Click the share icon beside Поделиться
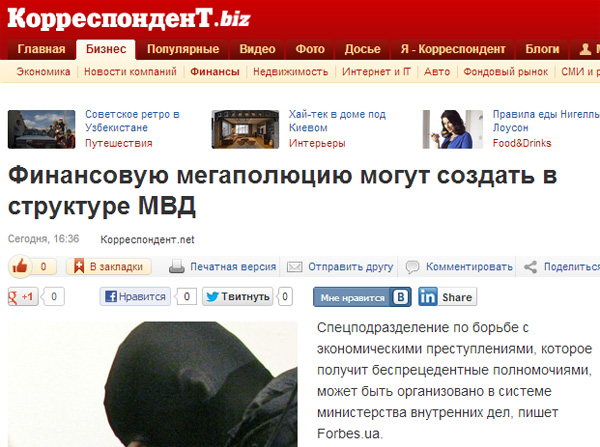The image size is (600, 447). [x=530, y=267]
